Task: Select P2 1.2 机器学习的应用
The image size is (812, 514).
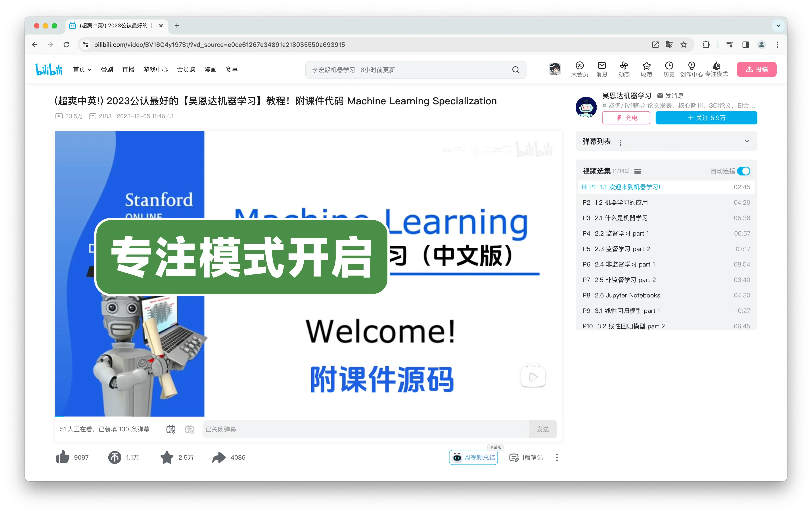Action: click(x=666, y=202)
